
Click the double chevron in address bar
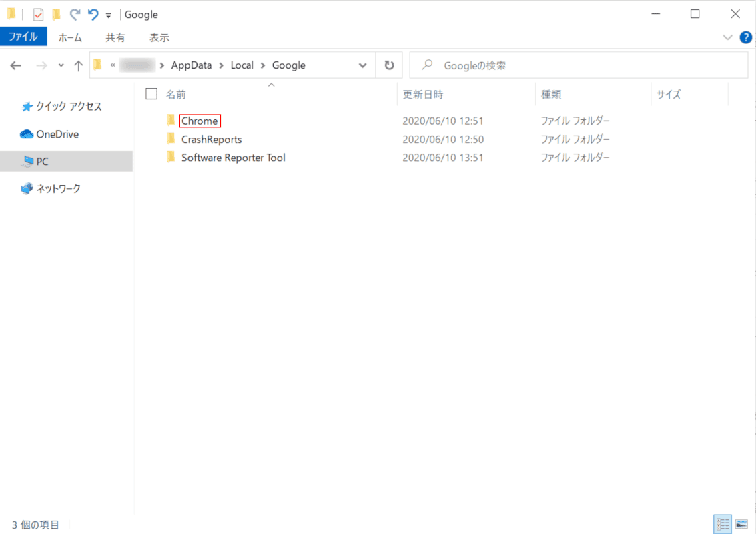point(113,65)
